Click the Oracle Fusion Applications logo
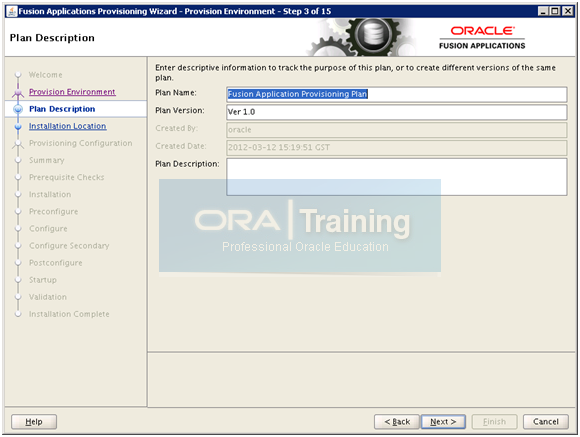Screen dimensions: 580x437 click(x=482, y=38)
